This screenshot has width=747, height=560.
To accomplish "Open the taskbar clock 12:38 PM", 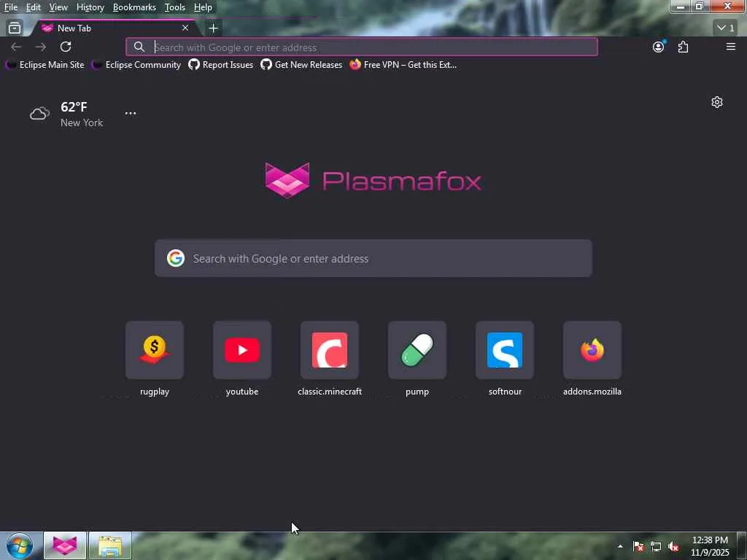I will coord(710,546).
